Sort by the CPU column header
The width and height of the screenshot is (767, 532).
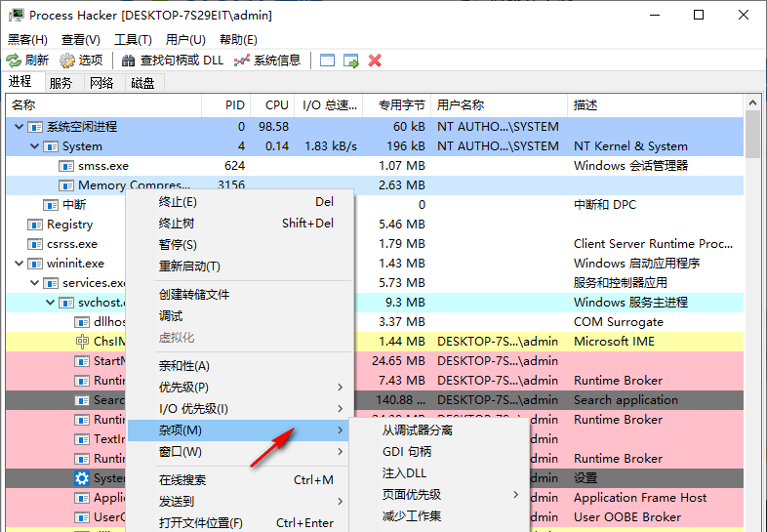pyautogui.click(x=272, y=105)
